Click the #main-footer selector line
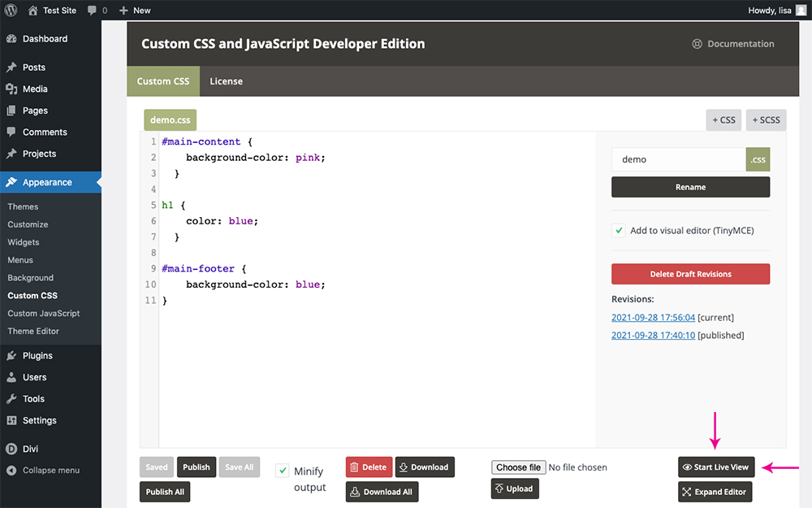Screen dimensions: 812x508 tap(204, 268)
